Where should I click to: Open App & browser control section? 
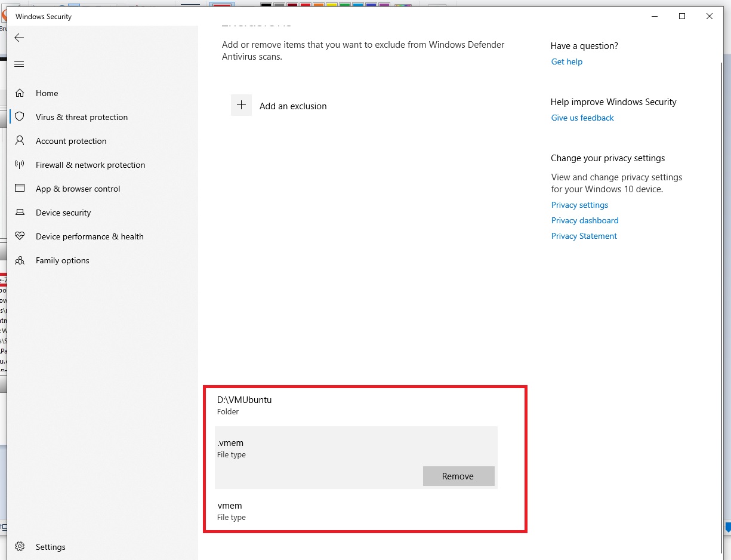click(x=78, y=189)
